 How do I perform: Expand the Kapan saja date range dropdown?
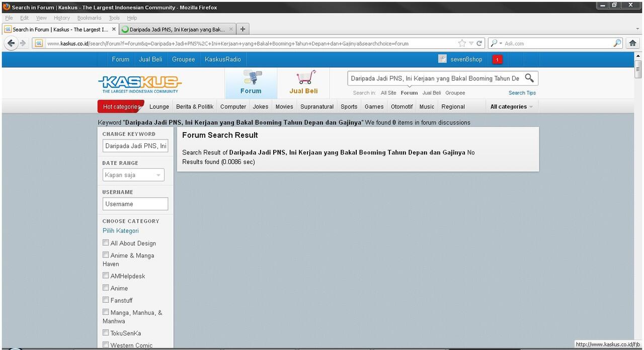pyautogui.click(x=133, y=175)
